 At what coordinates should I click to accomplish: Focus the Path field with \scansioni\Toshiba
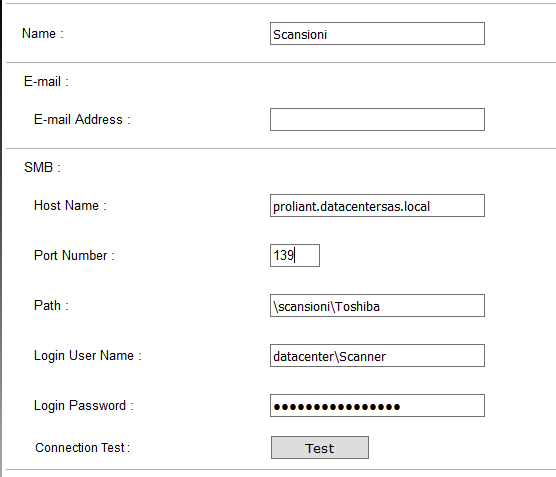click(377, 305)
